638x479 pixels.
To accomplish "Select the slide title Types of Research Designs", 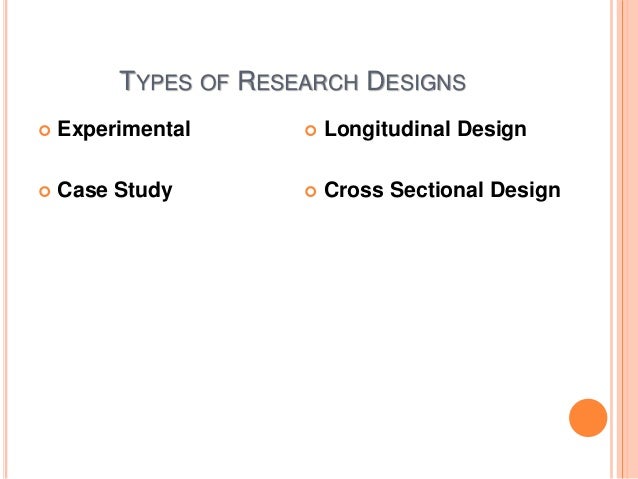I will click(292, 82).
